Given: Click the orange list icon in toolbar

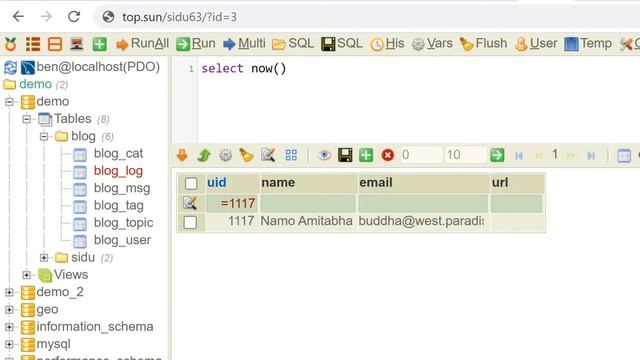Looking at the screenshot, I should pos(33,44).
